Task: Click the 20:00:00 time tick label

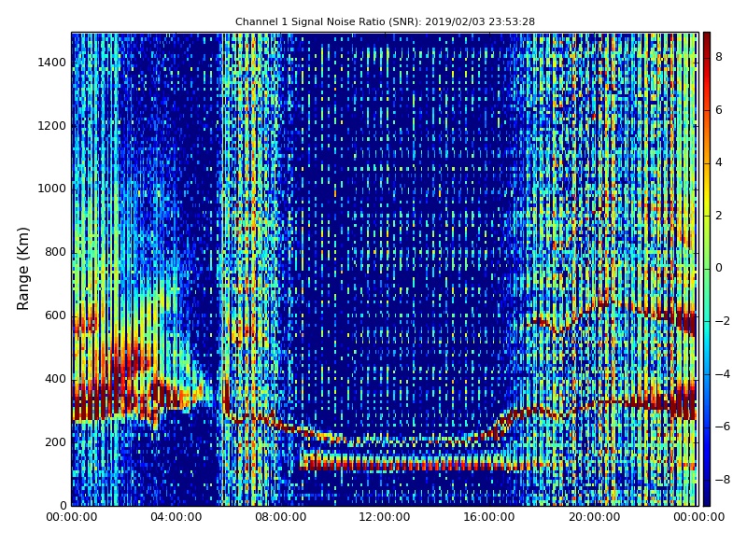Action: 594,517
